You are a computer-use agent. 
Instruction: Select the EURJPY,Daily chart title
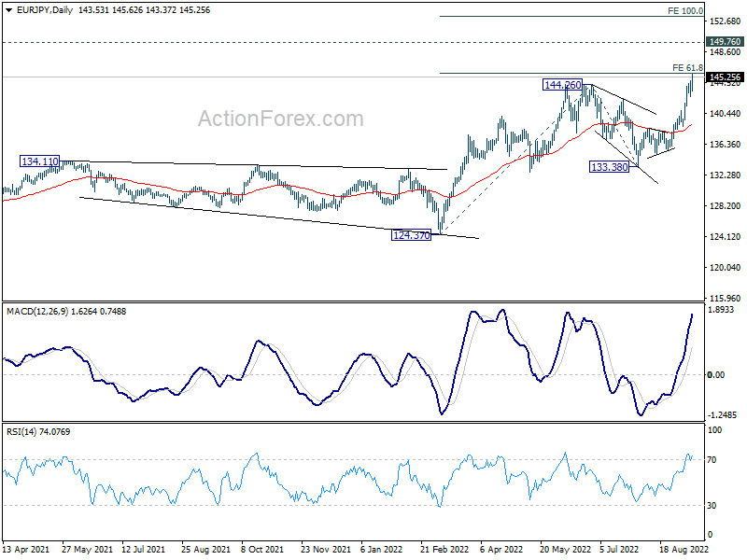coord(45,10)
